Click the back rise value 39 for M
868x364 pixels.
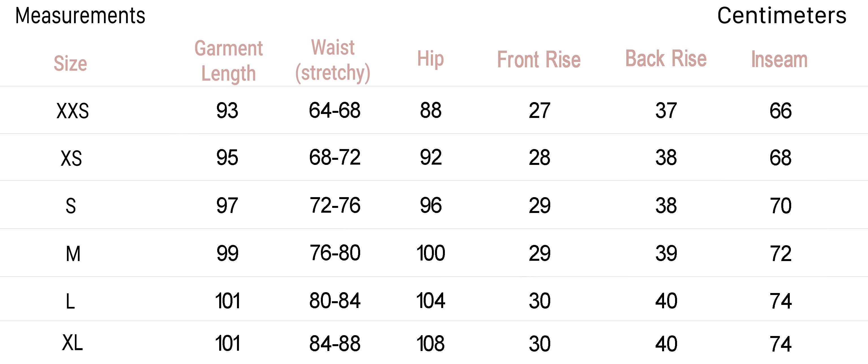[666, 254]
